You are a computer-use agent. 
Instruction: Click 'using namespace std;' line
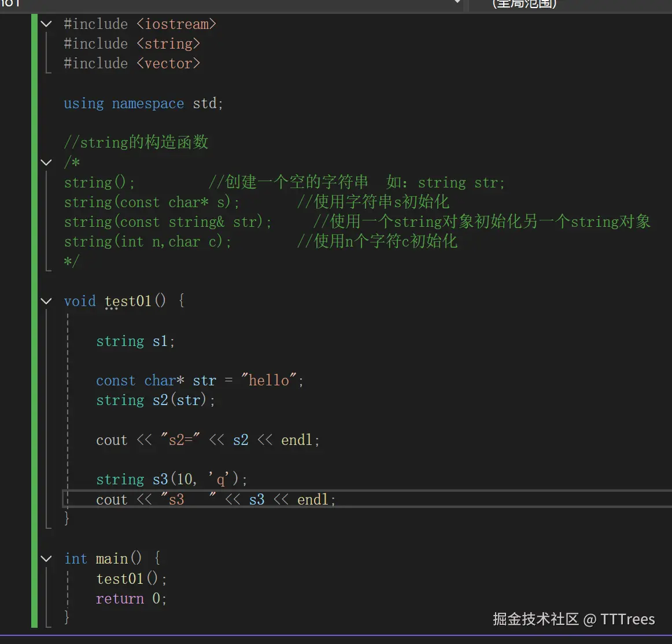click(143, 104)
